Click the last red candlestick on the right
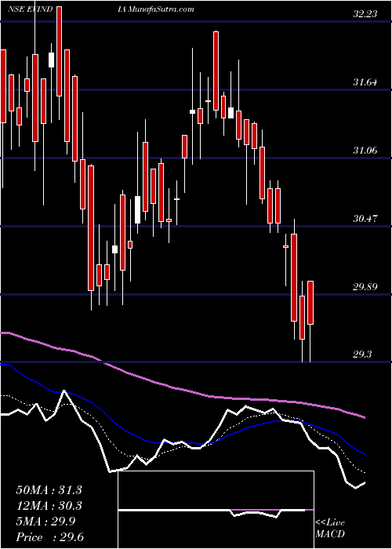 (x=310, y=303)
